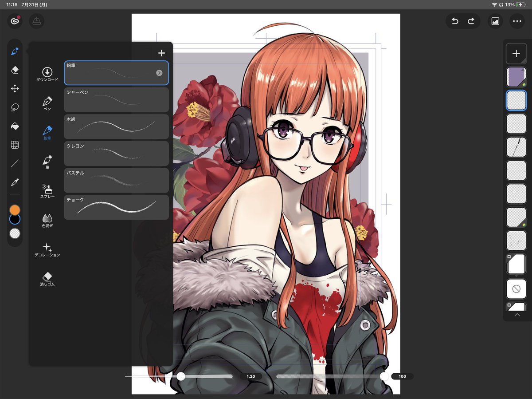Open the ペン brush category
532x399 pixels.
[47, 103]
